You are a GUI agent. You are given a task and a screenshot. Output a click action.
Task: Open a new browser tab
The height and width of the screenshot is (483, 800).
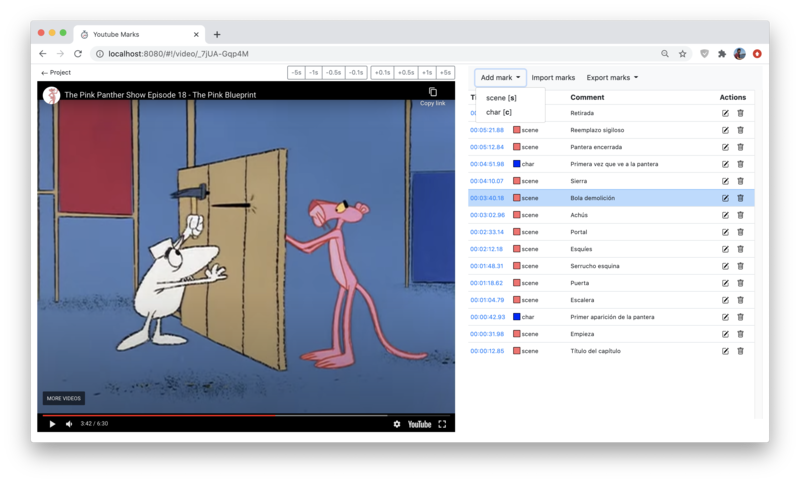coord(217,34)
